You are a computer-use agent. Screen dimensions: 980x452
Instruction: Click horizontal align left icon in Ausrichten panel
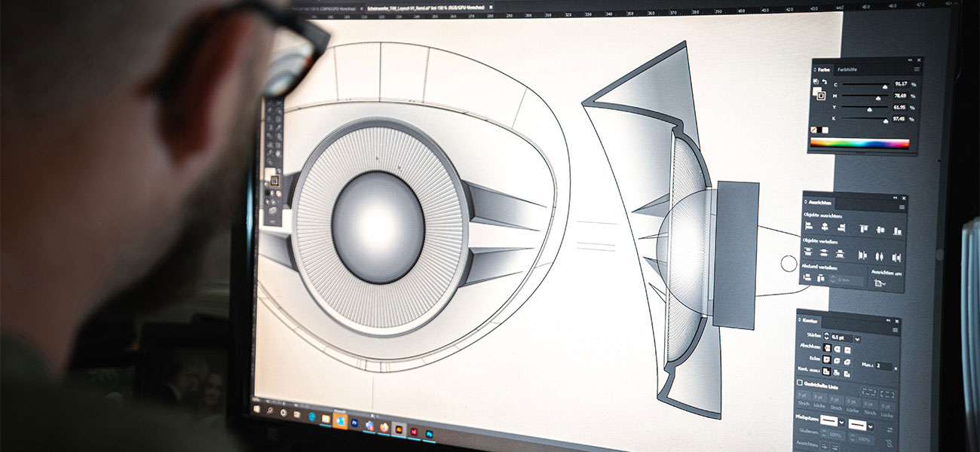point(809,225)
